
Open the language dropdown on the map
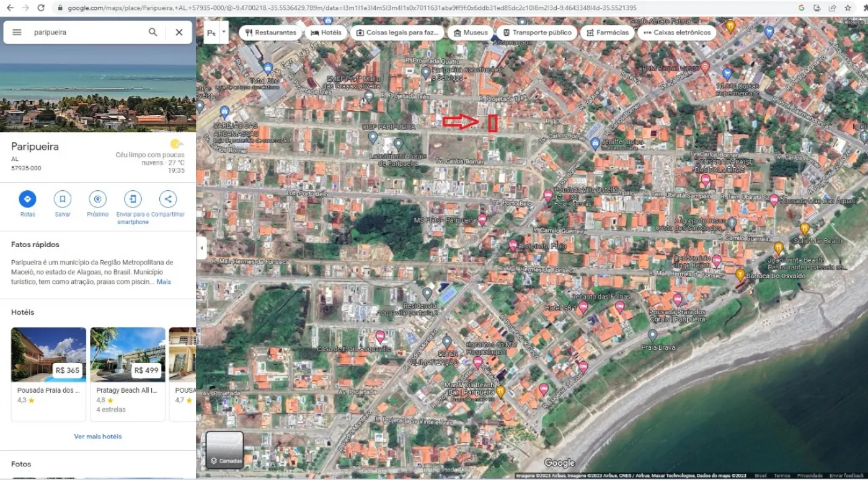coord(224,32)
